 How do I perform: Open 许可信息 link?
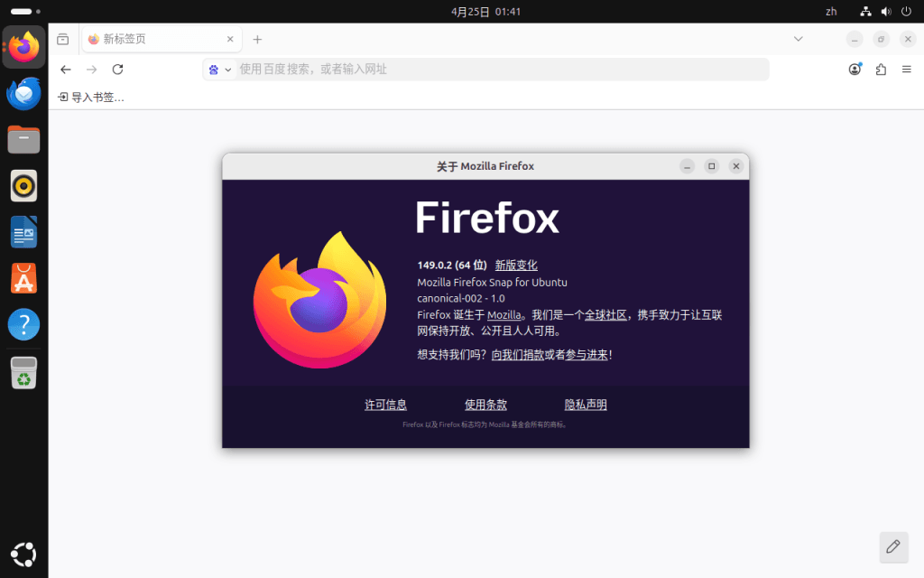coord(385,405)
